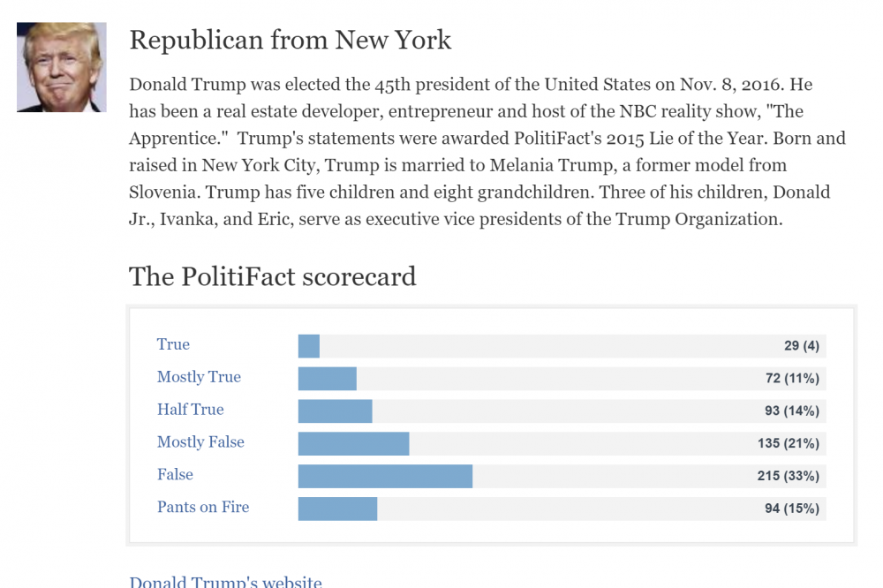Screen dimensions: 883x588
Task: Open the Half True rulings link
Action: coord(191,410)
